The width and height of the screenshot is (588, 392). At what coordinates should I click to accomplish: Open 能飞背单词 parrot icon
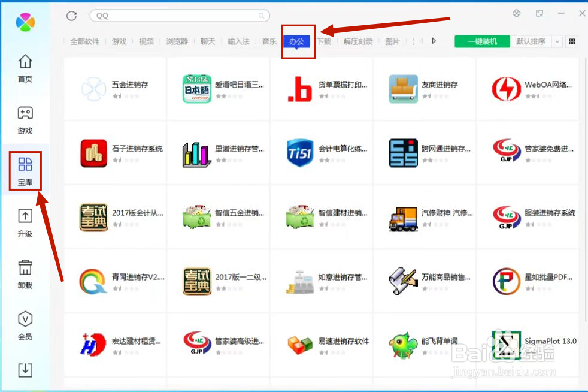click(403, 345)
